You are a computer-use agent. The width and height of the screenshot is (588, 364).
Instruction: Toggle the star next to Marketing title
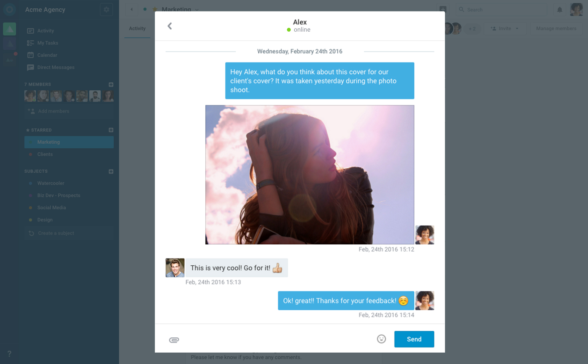point(155,9)
